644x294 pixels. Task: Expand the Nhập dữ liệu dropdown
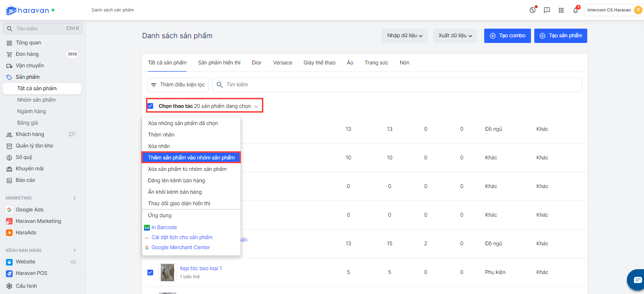click(405, 36)
